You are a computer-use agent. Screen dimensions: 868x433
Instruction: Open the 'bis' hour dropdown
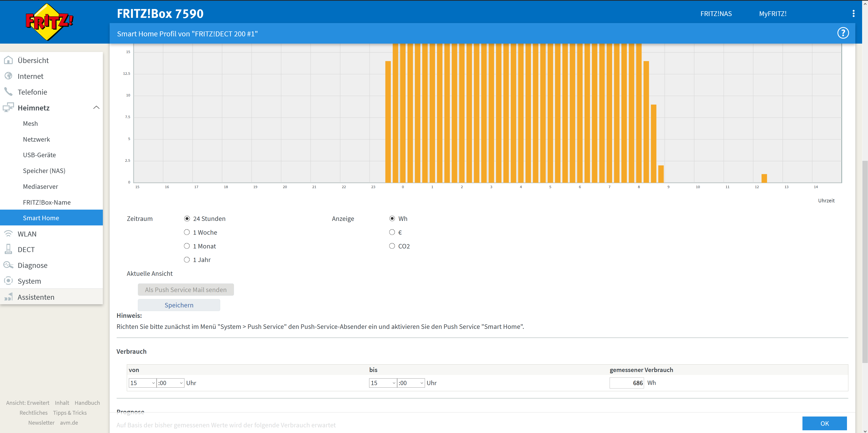click(x=383, y=383)
